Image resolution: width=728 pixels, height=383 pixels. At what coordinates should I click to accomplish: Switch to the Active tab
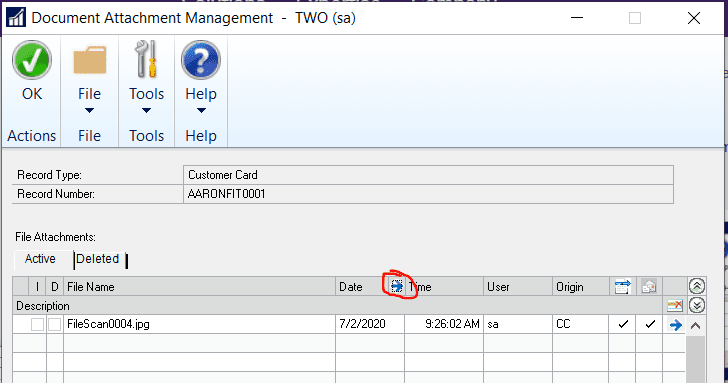click(40, 259)
